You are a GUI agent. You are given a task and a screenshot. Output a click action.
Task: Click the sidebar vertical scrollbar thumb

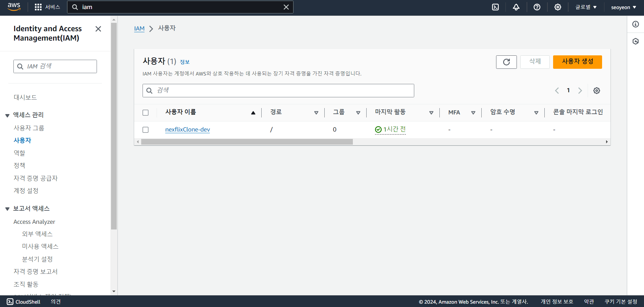[114, 126]
